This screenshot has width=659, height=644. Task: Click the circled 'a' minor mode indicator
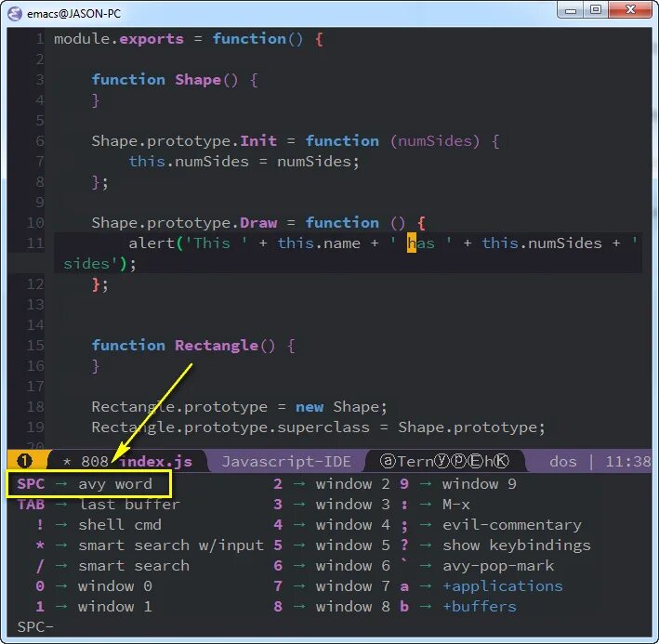387,461
